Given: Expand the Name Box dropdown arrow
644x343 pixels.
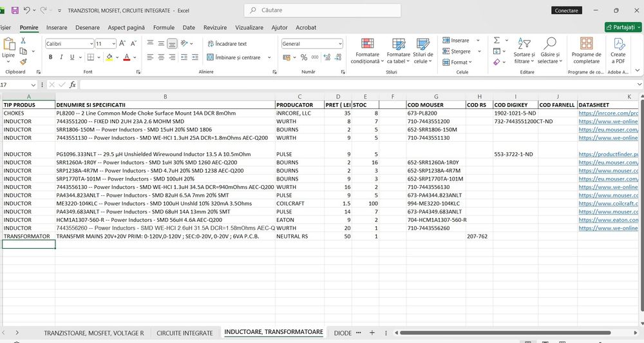Looking at the screenshot, I should click(33, 84).
